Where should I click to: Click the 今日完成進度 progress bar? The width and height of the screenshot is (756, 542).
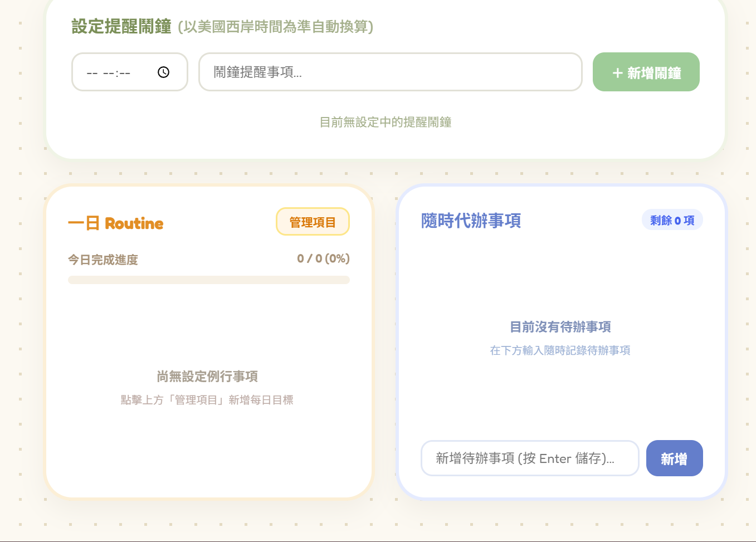(209, 280)
